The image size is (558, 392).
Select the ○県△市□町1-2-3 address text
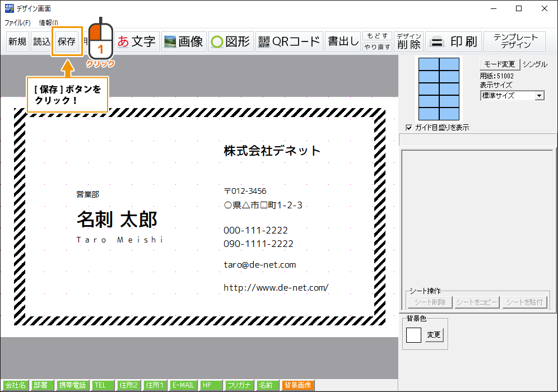[263, 206]
